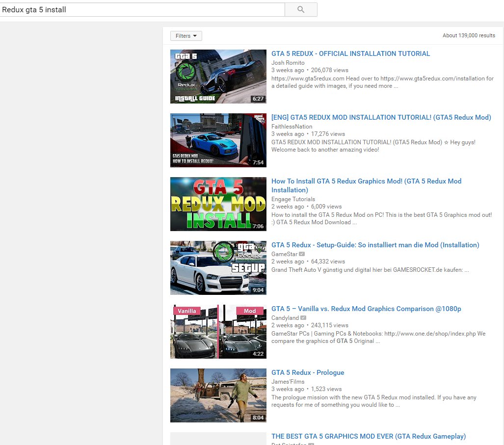504x445 pixels.
Task: Click the blue Porsche How To Install Redux thumbnail
Action: (218, 140)
